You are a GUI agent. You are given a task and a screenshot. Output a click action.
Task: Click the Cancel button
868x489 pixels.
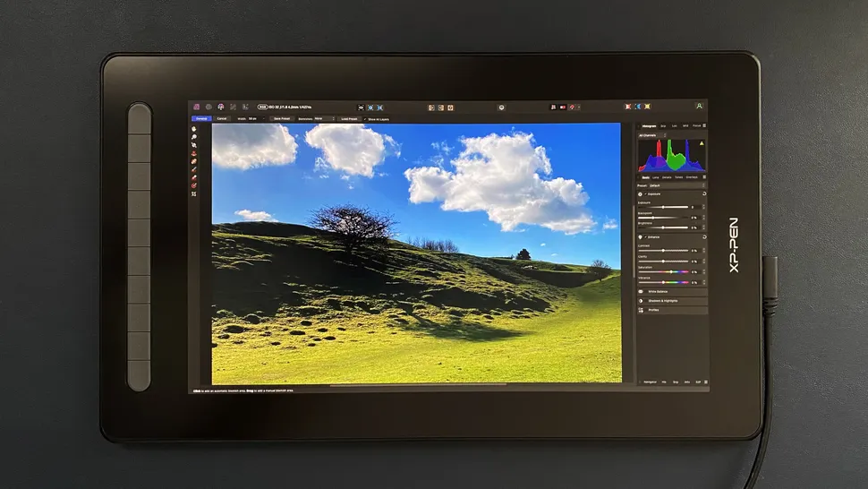[x=222, y=118]
